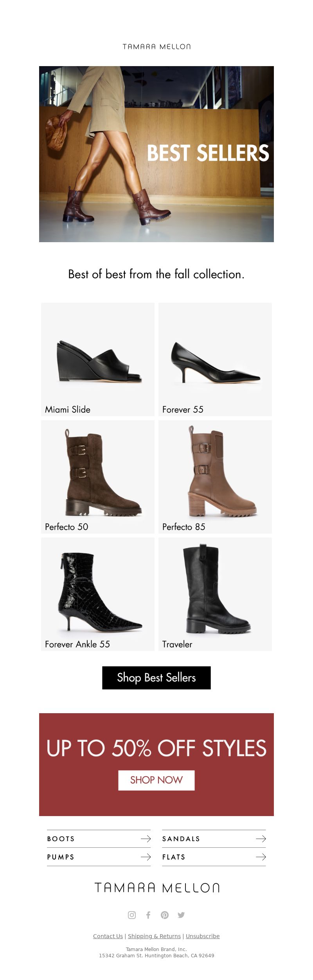Open the Twitter bird icon

(x=181, y=915)
